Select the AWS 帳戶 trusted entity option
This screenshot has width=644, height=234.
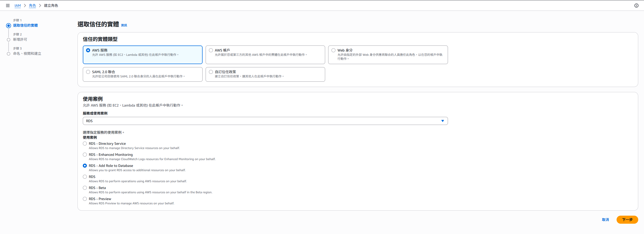tap(265, 55)
